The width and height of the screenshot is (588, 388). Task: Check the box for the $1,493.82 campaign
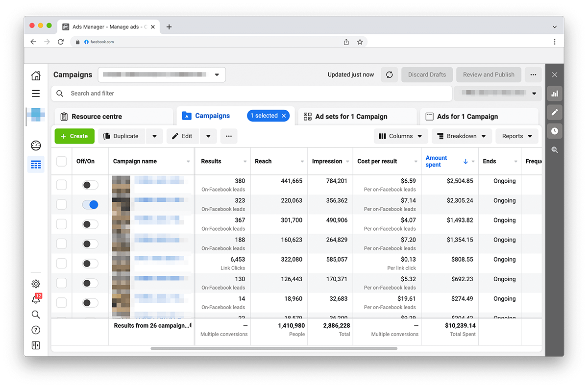coord(61,224)
